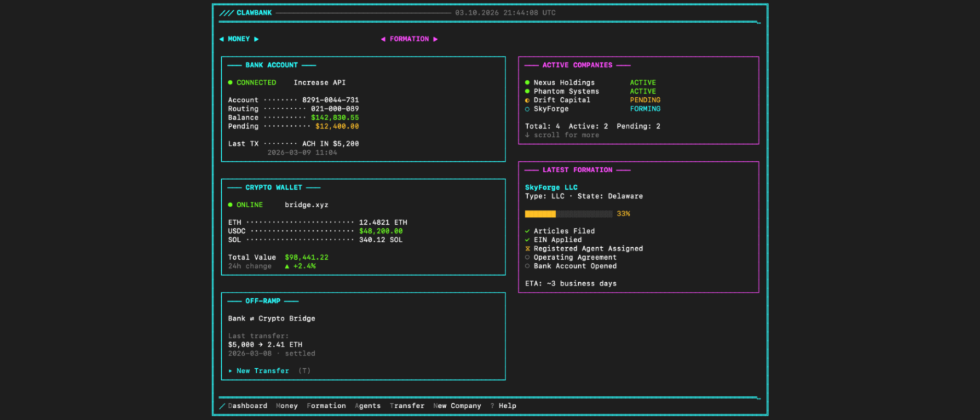The width and height of the screenshot is (980, 420).
Task: Choose New Company in bottom bar
Action: click(x=457, y=406)
